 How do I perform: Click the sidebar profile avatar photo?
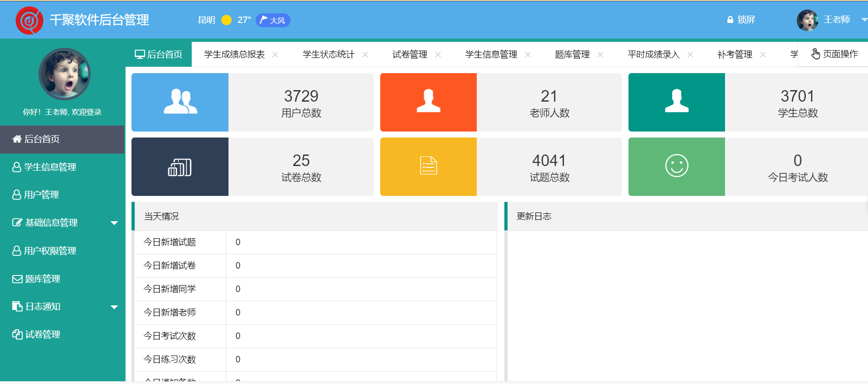[64, 74]
